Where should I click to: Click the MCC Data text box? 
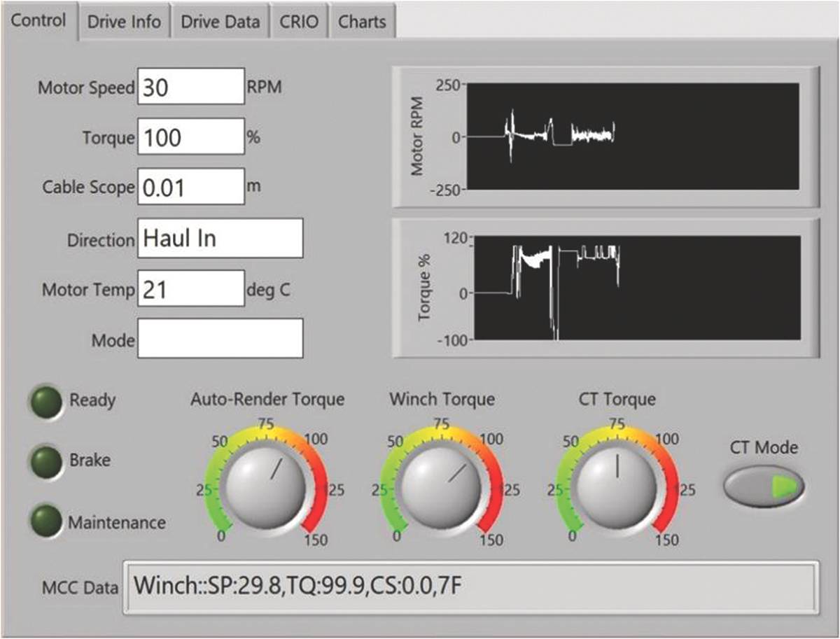click(470, 587)
